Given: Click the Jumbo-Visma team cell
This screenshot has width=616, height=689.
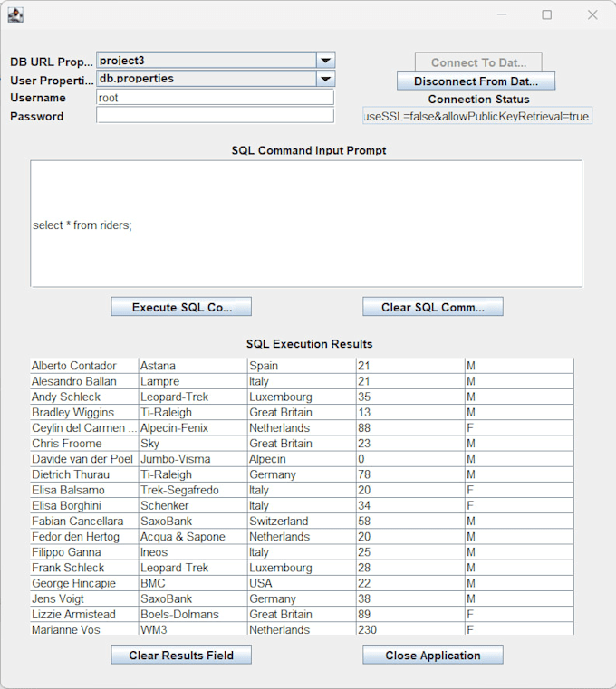Looking at the screenshot, I should coord(193,459).
